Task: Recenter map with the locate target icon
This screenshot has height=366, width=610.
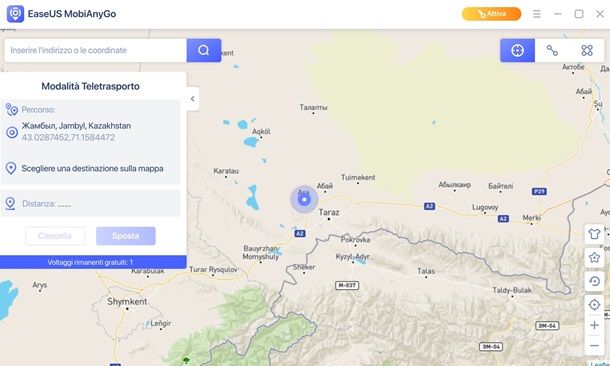Action: (594, 305)
